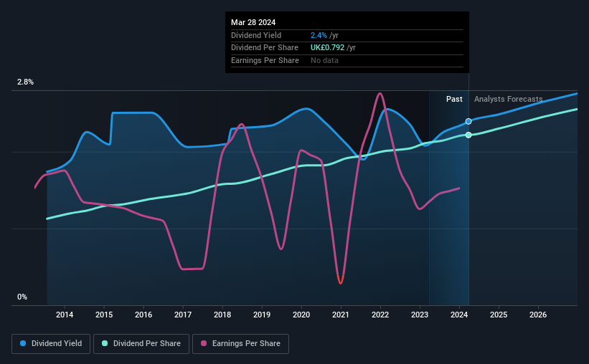The height and width of the screenshot is (364, 589).
Task: Select the 2020 x-axis label
Action: coord(301,315)
